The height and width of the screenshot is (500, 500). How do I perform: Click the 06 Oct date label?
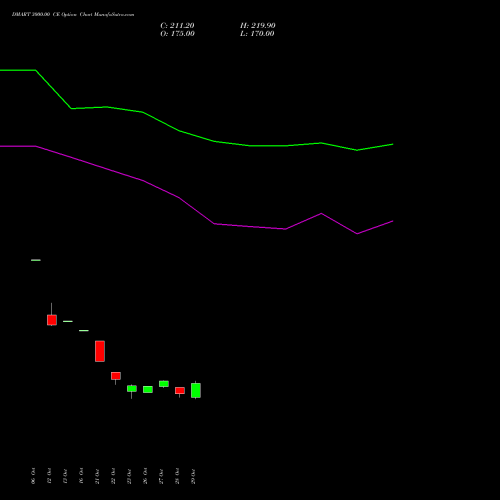[33, 476]
